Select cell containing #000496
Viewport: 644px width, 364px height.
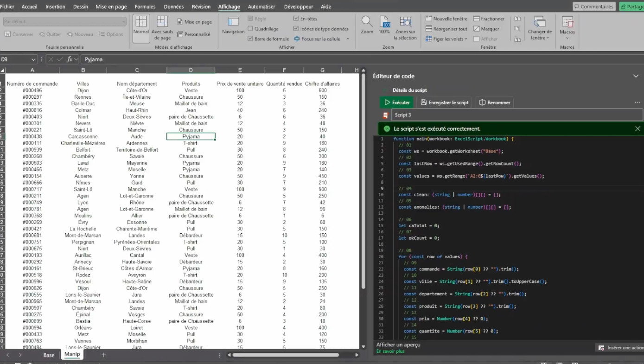(x=32, y=90)
